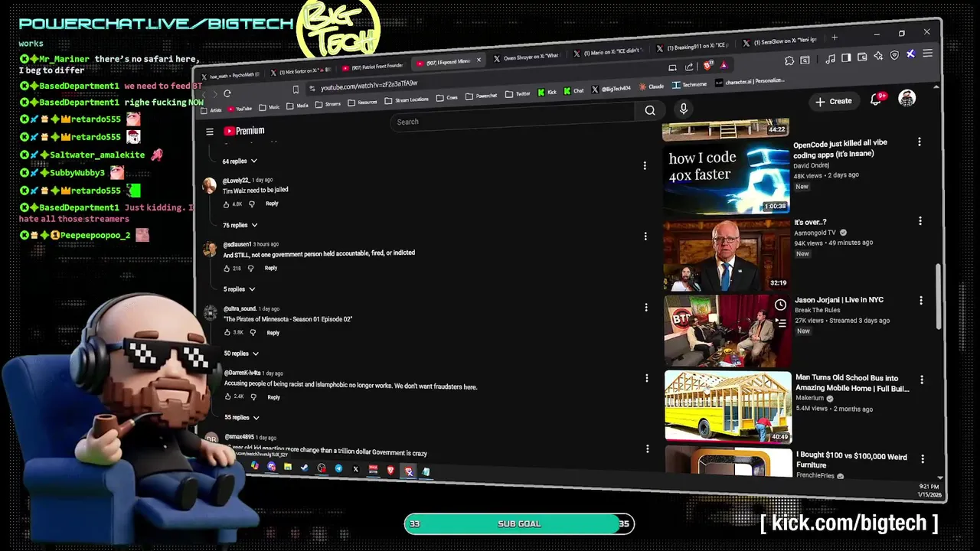
Task: Open the browser main menu icon
Action: coord(927,54)
